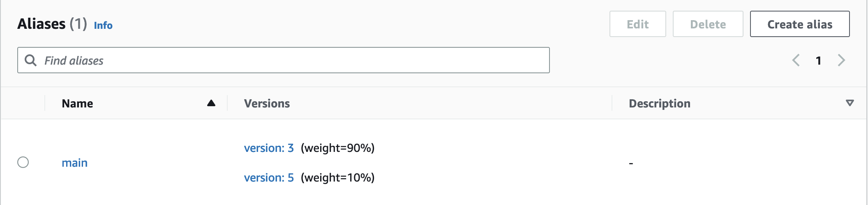The width and height of the screenshot is (868, 205).
Task: Select page number 1 in pagination
Action: pos(818,61)
